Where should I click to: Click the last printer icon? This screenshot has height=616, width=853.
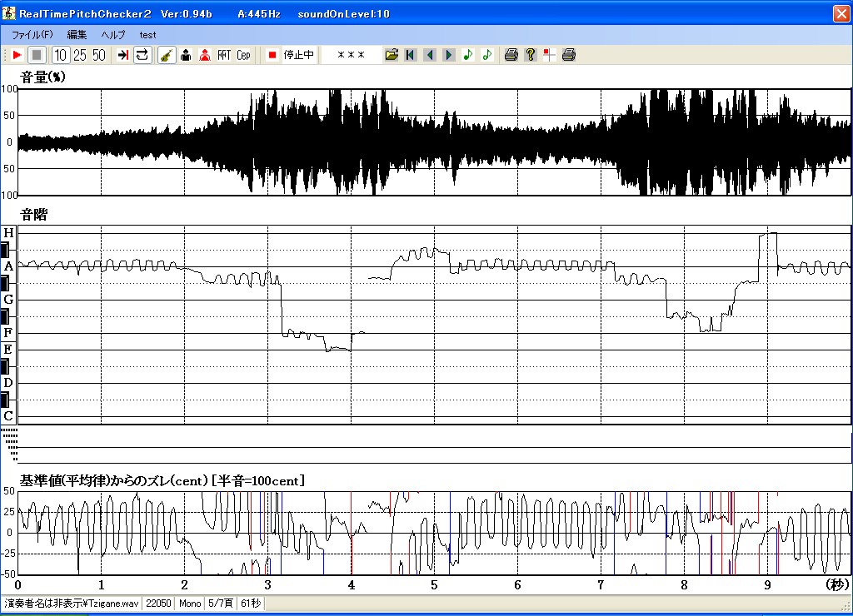click(x=568, y=55)
